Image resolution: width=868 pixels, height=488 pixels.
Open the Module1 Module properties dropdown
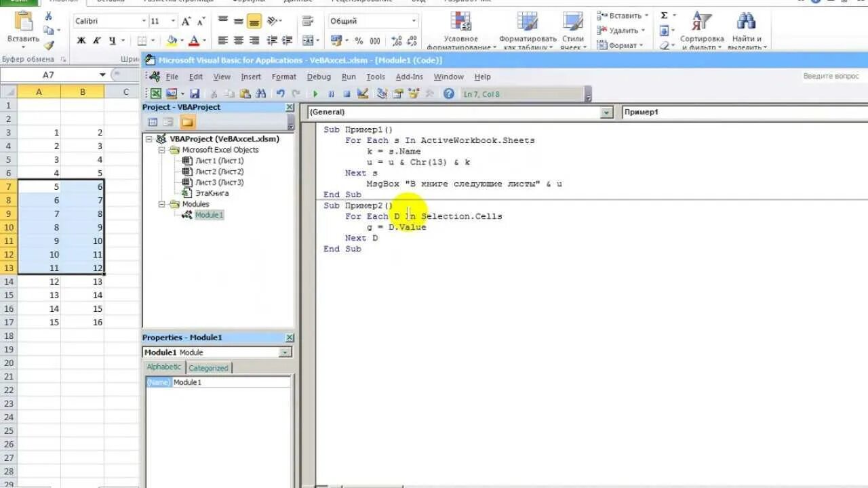tap(285, 352)
